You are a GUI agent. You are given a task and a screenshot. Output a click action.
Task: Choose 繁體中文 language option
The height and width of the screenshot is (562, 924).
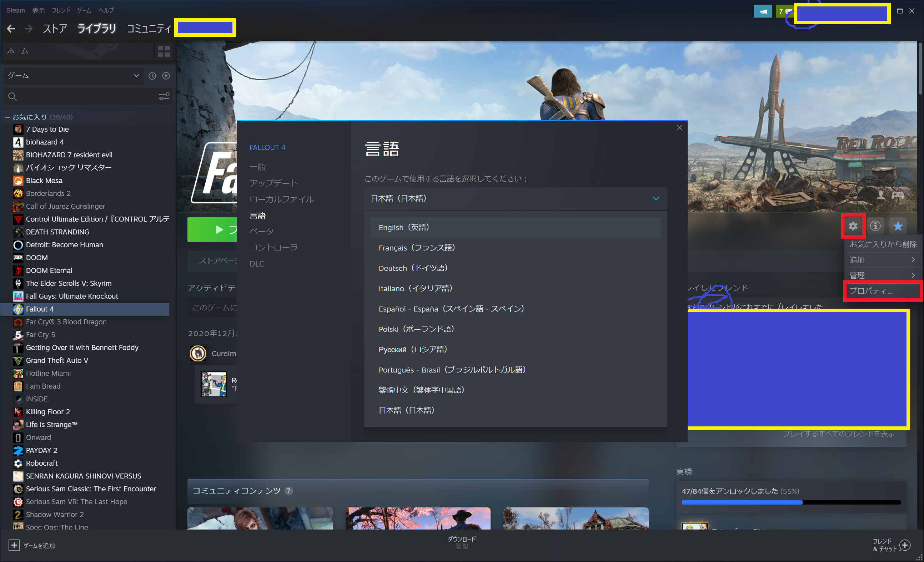point(515,390)
